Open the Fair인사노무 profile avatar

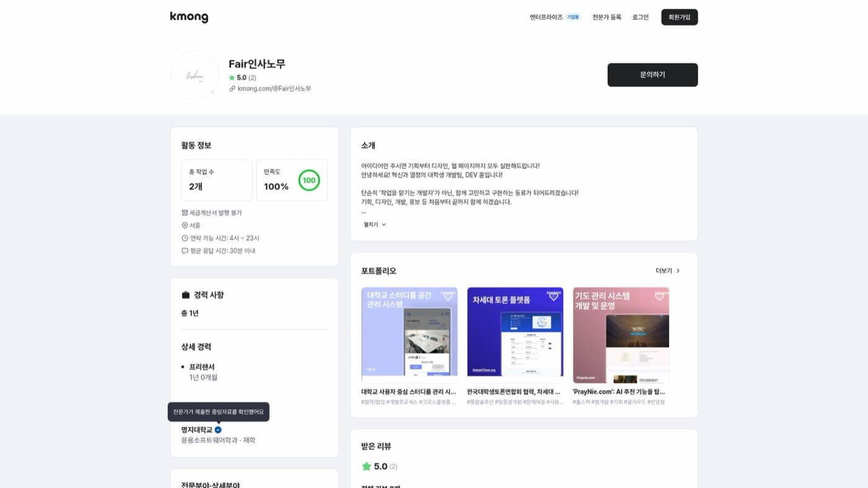pyautogui.click(x=195, y=75)
